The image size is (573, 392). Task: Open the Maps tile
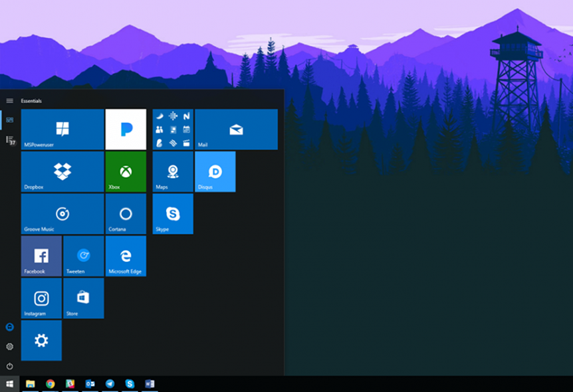point(173,171)
